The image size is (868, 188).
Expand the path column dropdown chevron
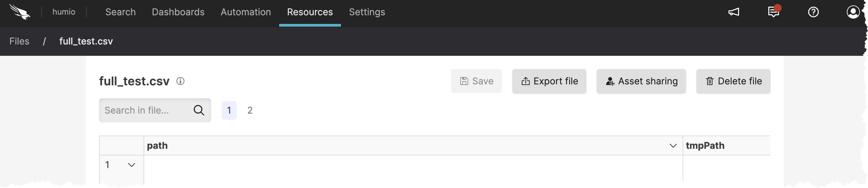673,145
